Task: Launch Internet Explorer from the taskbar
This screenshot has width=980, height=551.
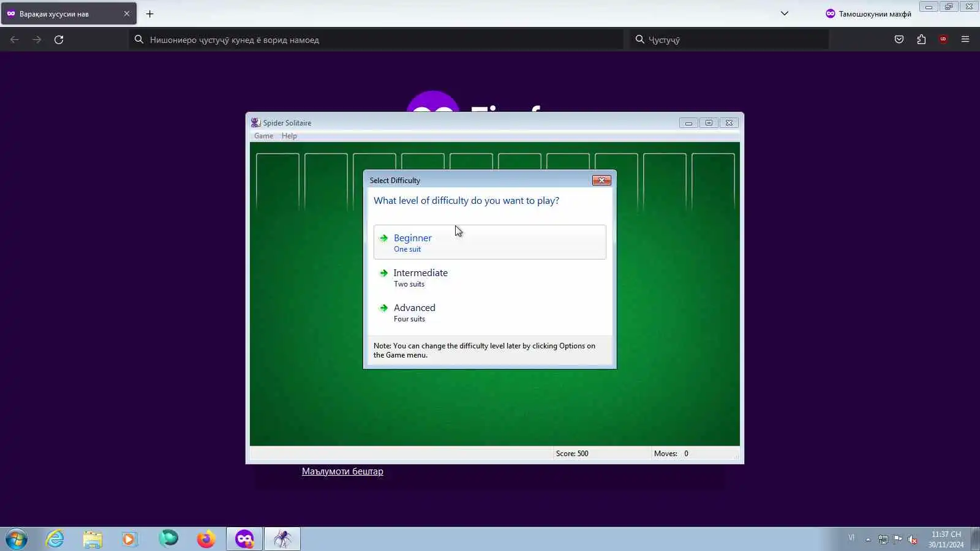Action: (55, 539)
